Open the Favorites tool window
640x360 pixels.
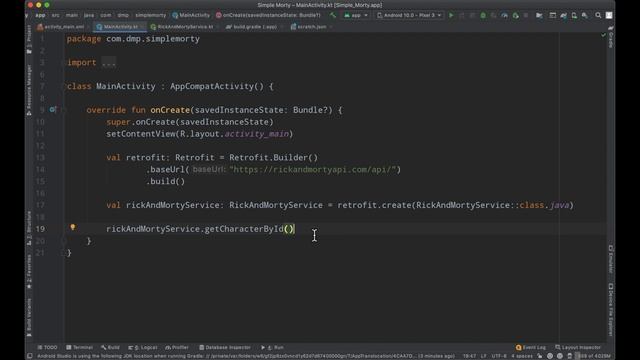(x=29, y=271)
